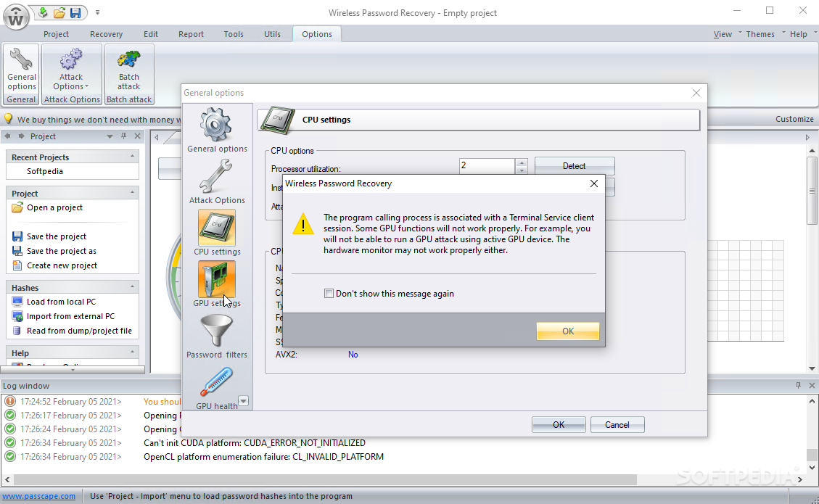Pin the Log window
The height and width of the screenshot is (504, 819).
click(798, 385)
